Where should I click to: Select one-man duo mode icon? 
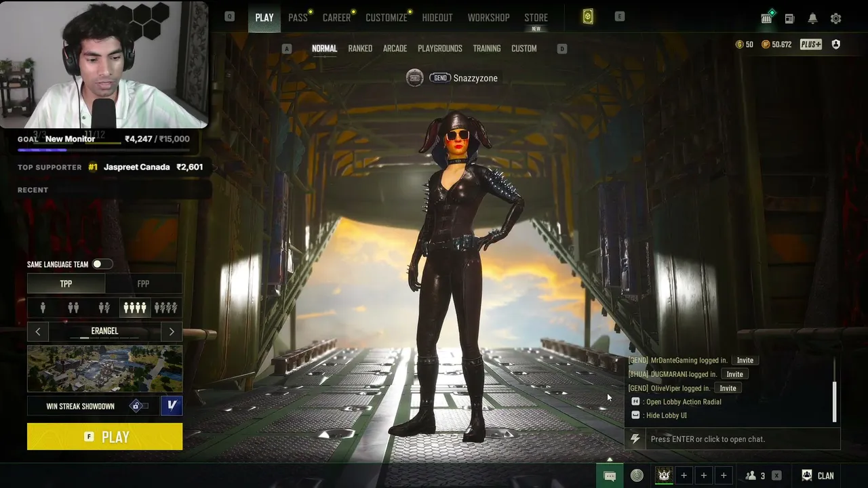tap(104, 308)
